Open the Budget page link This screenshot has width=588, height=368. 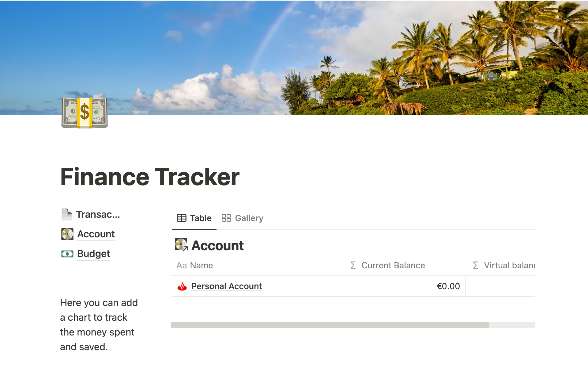pos(93,254)
